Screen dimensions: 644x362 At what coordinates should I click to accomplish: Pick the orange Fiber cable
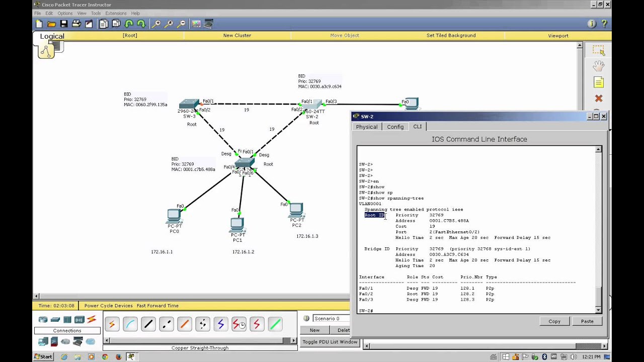[185, 324]
